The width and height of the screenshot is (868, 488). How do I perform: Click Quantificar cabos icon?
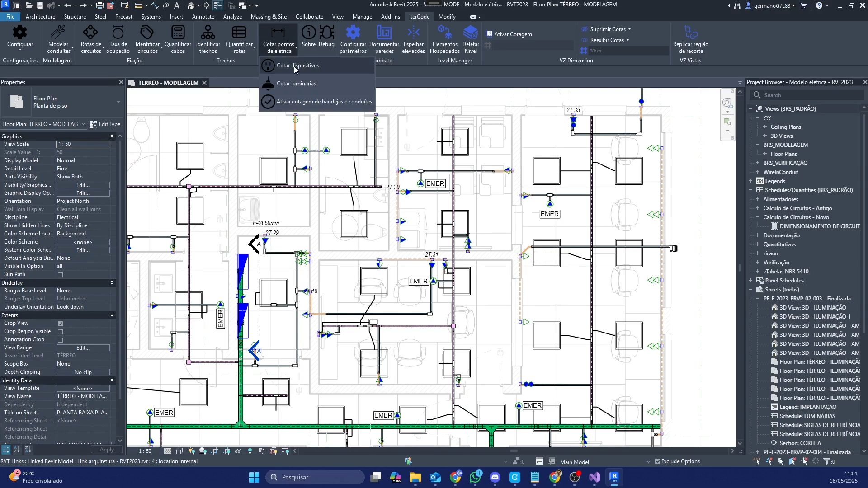178,33
